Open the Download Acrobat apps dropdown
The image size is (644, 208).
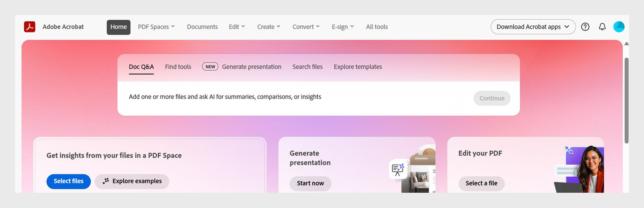point(533,27)
